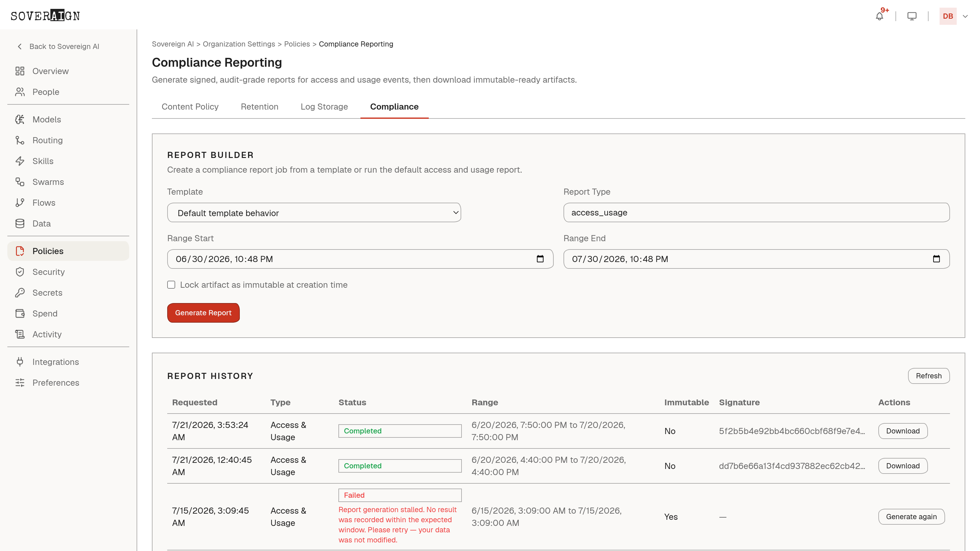Screen dimensions: 980x551
Task: Click the Failed status badge
Action: tap(400, 495)
